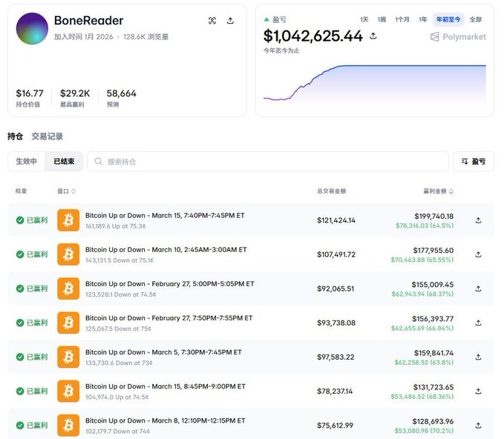The height and width of the screenshot is (439, 504).
Task: Click the Bitcoin icon in the March 8 12:10PM row
Action: coord(68,425)
